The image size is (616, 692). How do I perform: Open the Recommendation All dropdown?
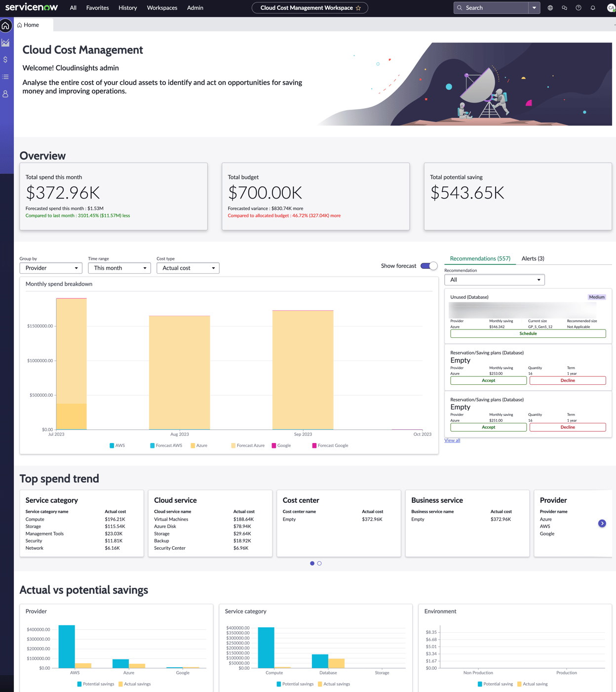click(494, 280)
